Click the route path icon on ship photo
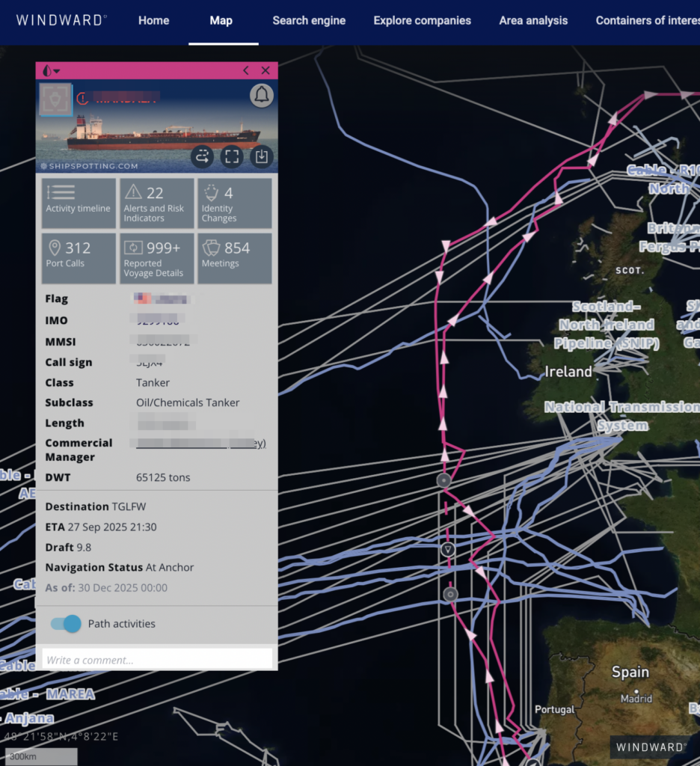Screen dimensions: 700x766 tap(202, 156)
